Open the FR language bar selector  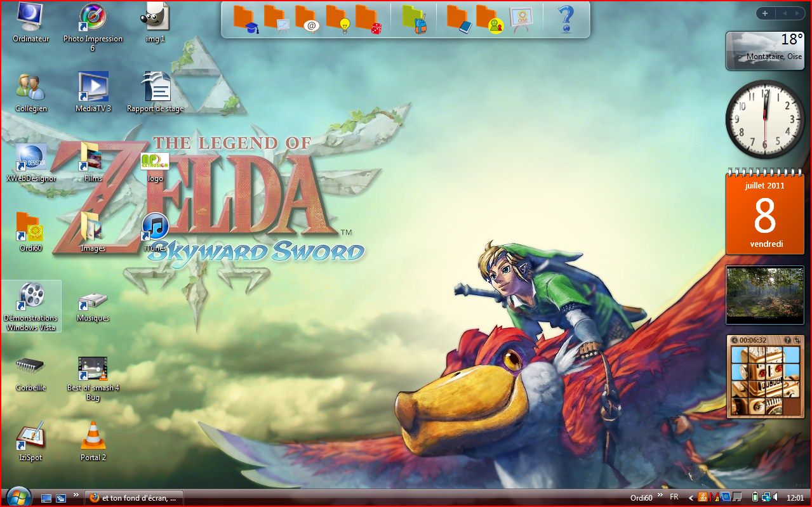[x=674, y=497]
